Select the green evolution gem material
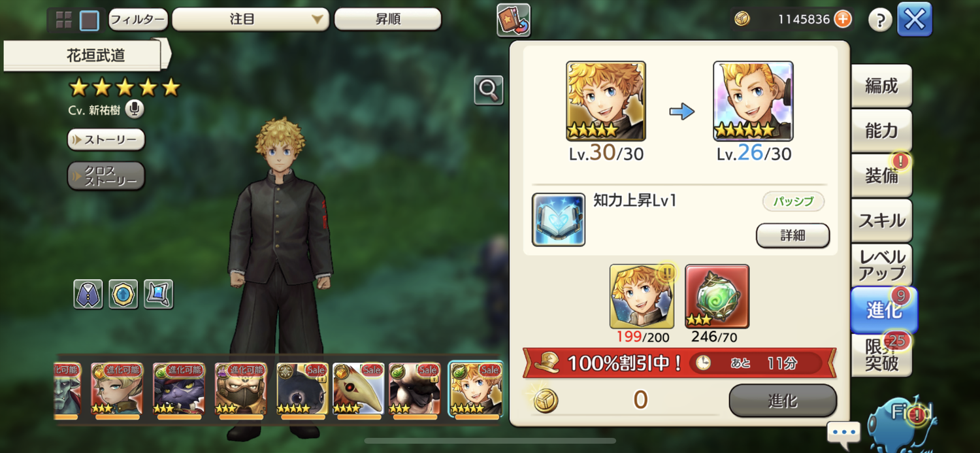This screenshot has width=980, height=453. pyautogui.click(x=717, y=296)
